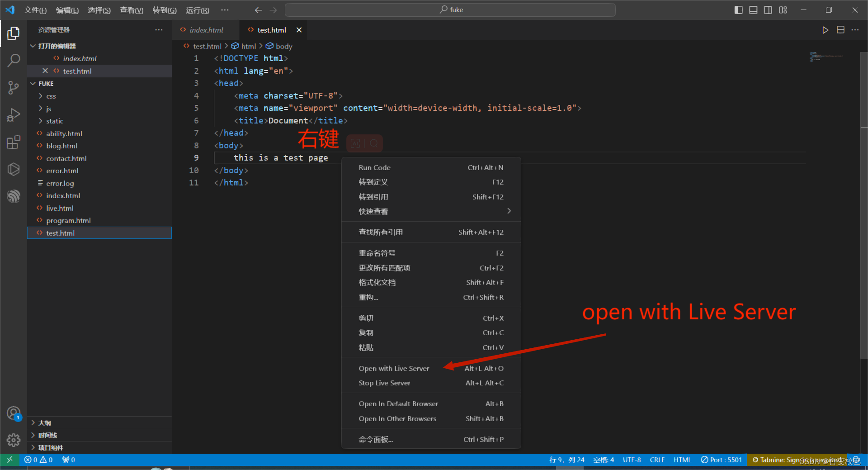868x470 pixels.
Task: Collapse the FUKE folder section
Action: pyautogui.click(x=33, y=83)
